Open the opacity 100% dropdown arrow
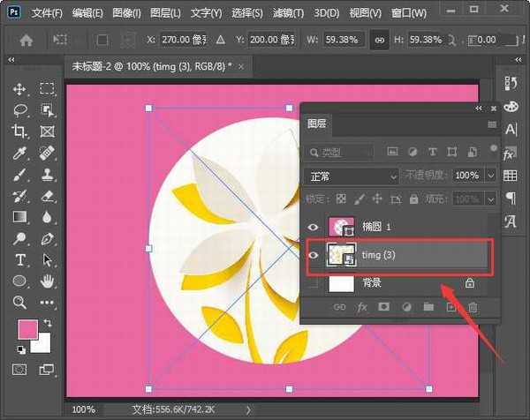530x420 pixels. pos(491,176)
